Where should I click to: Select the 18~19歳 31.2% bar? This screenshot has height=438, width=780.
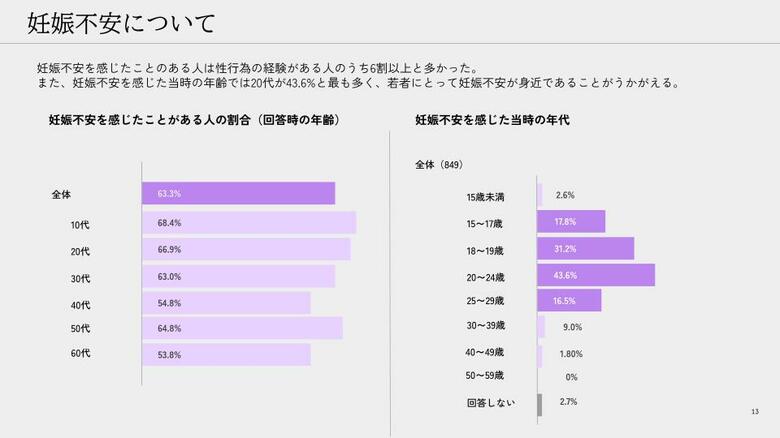pyautogui.click(x=585, y=249)
